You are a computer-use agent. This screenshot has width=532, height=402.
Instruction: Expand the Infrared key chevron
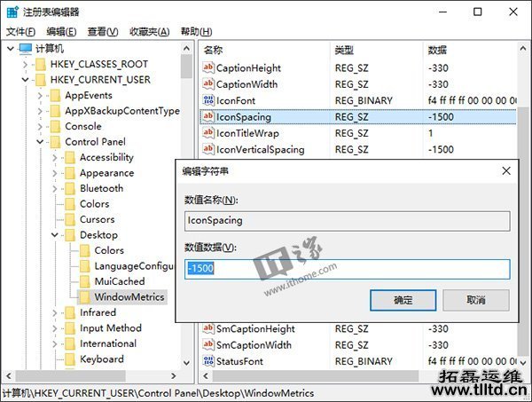coord(55,312)
